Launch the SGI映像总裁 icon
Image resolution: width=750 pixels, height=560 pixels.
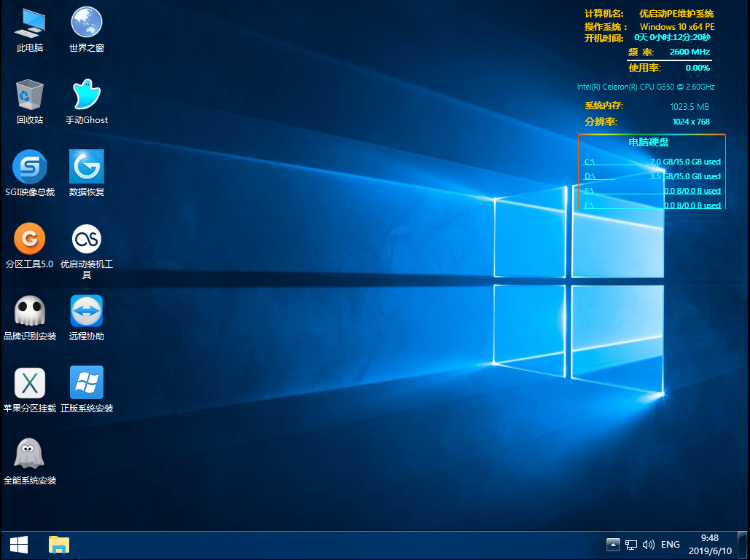30,174
